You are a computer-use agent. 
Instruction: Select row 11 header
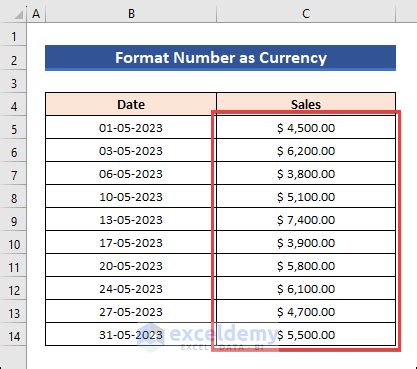pyautogui.click(x=13, y=266)
